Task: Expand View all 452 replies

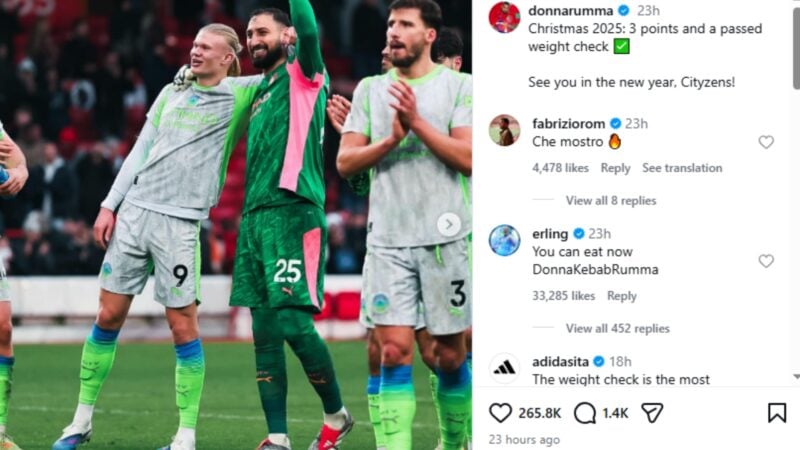Action: pos(617,329)
